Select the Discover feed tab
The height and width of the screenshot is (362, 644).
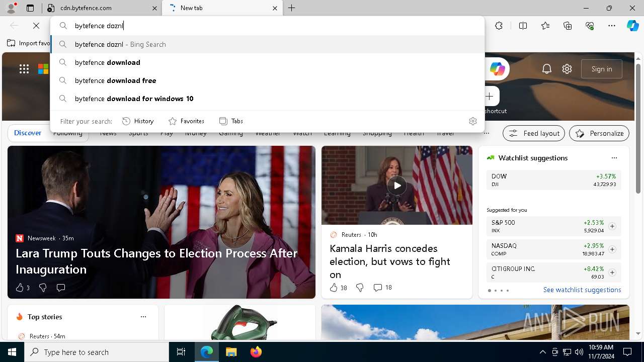[x=28, y=133]
